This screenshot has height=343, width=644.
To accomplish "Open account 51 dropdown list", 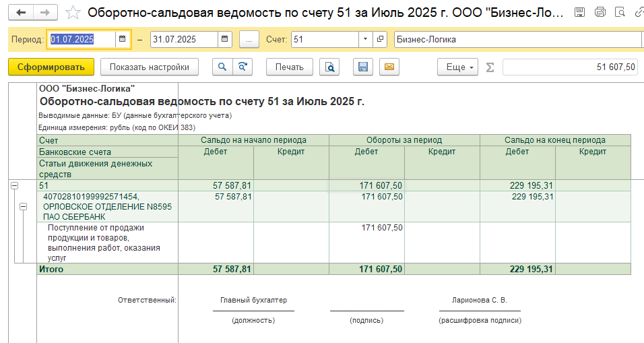I will [365, 40].
